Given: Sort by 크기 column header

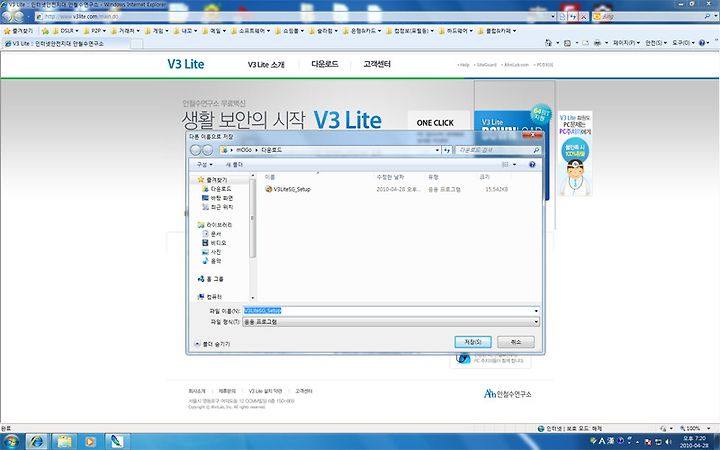Looking at the screenshot, I should 484,177.
